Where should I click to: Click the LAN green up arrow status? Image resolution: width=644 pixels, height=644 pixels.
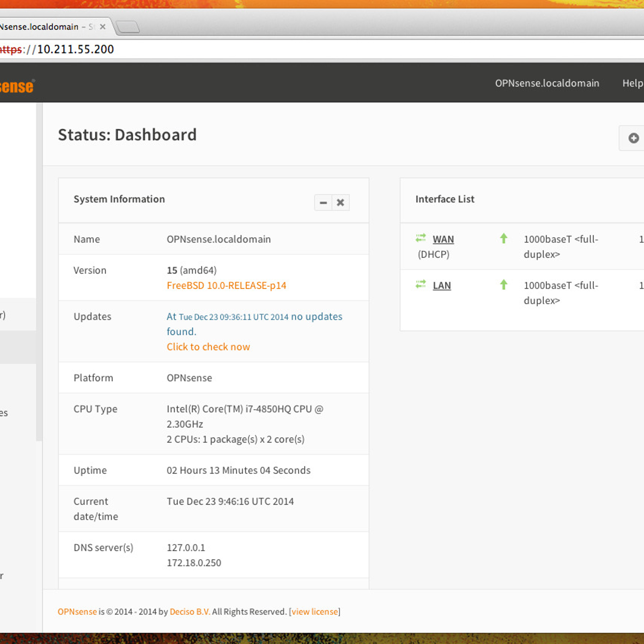click(x=504, y=285)
